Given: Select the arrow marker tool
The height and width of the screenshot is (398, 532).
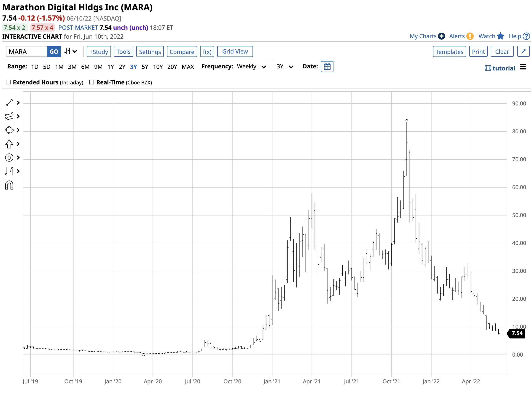Looking at the screenshot, I should point(9,144).
